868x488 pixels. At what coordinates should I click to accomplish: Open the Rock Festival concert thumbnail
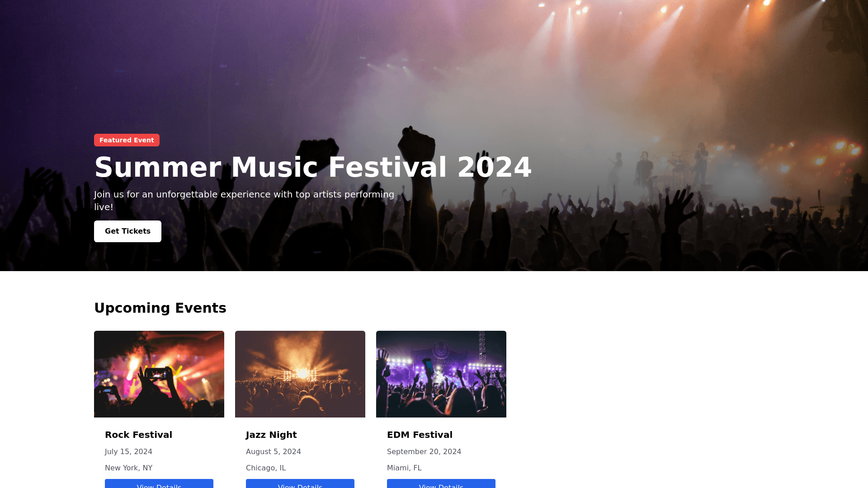[x=159, y=374]
